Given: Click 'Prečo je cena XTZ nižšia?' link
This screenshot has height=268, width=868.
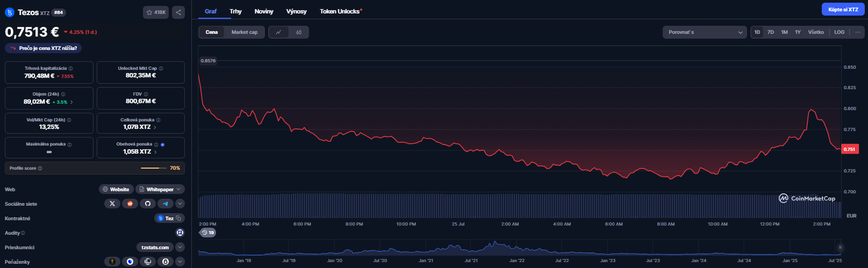Looking at the screenshot, I should (x=44, y=48).
